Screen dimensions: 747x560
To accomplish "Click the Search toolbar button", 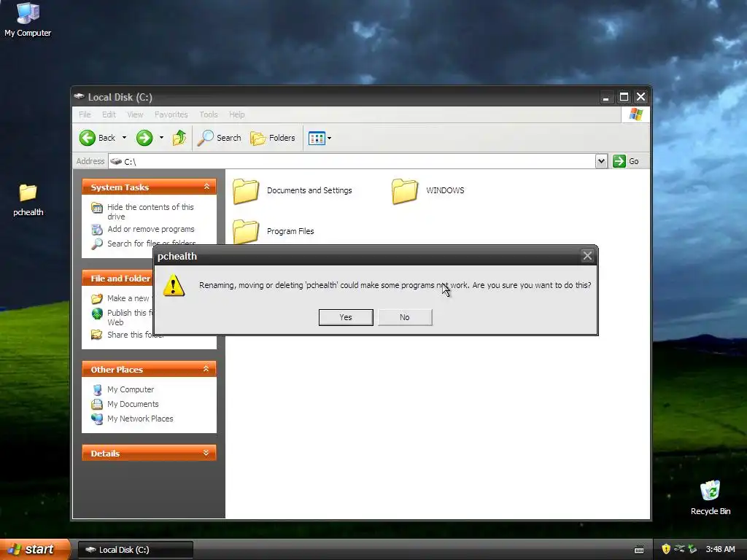I will coord(220,138).
